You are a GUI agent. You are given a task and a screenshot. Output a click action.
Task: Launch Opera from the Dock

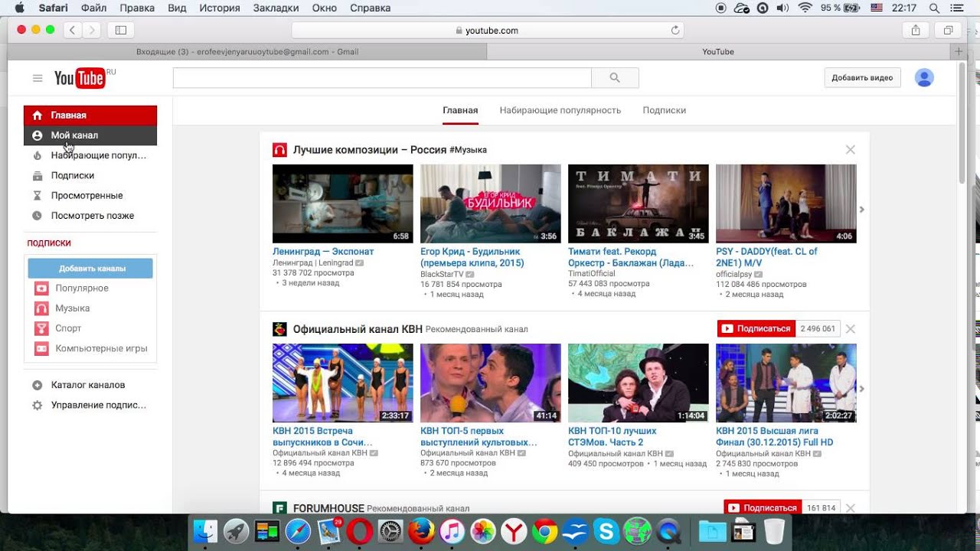[x=360, y=530]
